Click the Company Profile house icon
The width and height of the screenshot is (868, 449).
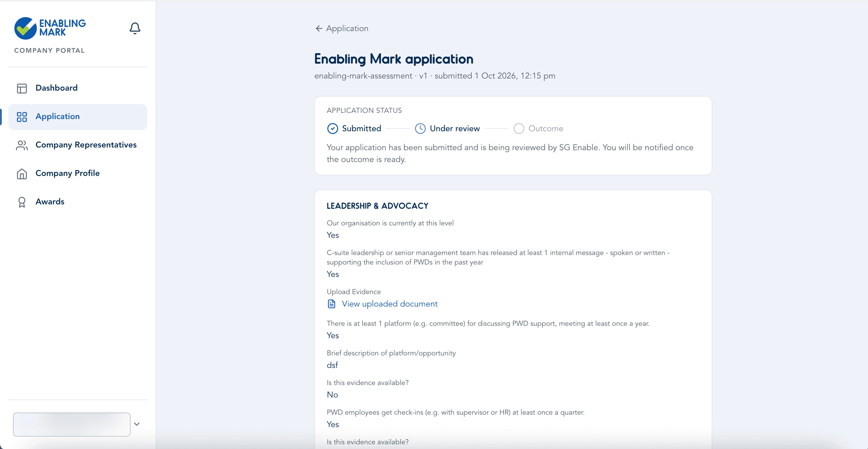22,174
